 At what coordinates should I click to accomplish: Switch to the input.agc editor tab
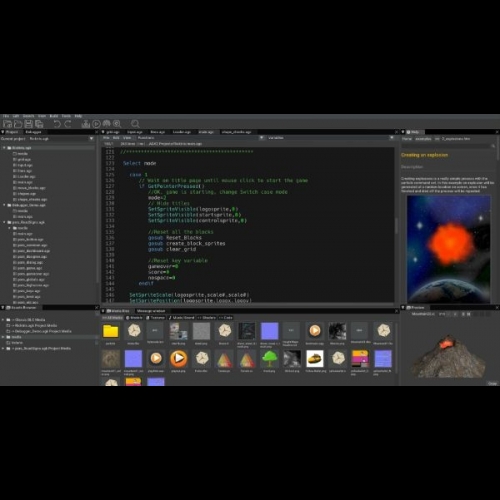(x=135, y=132)
